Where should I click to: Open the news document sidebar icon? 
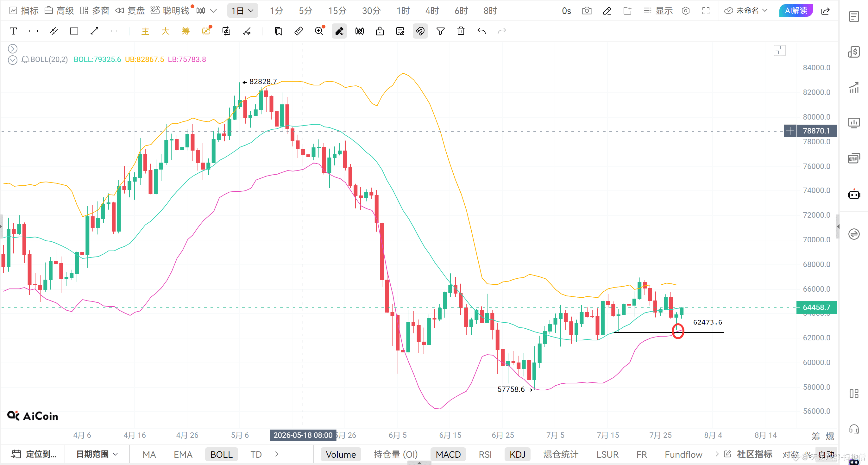(854, 16)
